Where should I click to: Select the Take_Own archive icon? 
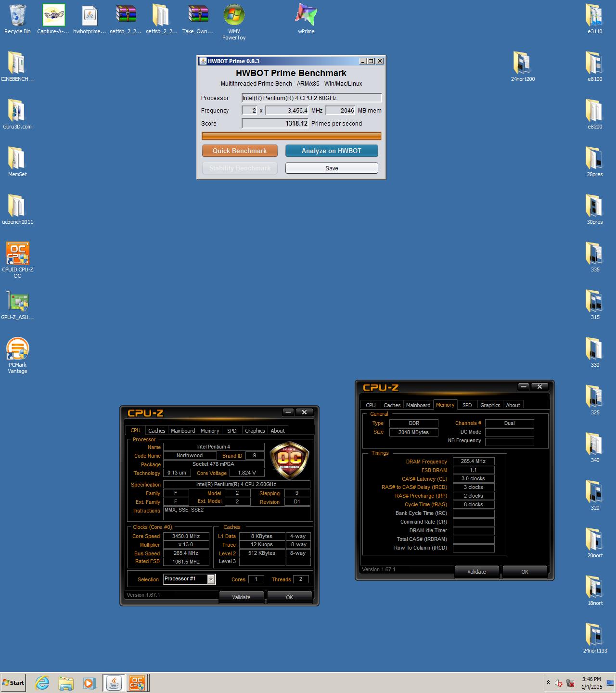pos(198,19)
